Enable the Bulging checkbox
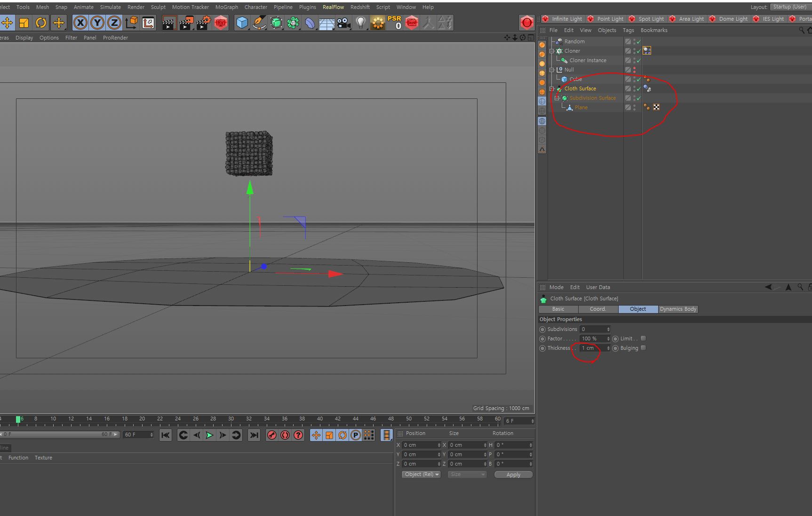The image size is (812, 516). pyautogui.click(x=643, y=348)
